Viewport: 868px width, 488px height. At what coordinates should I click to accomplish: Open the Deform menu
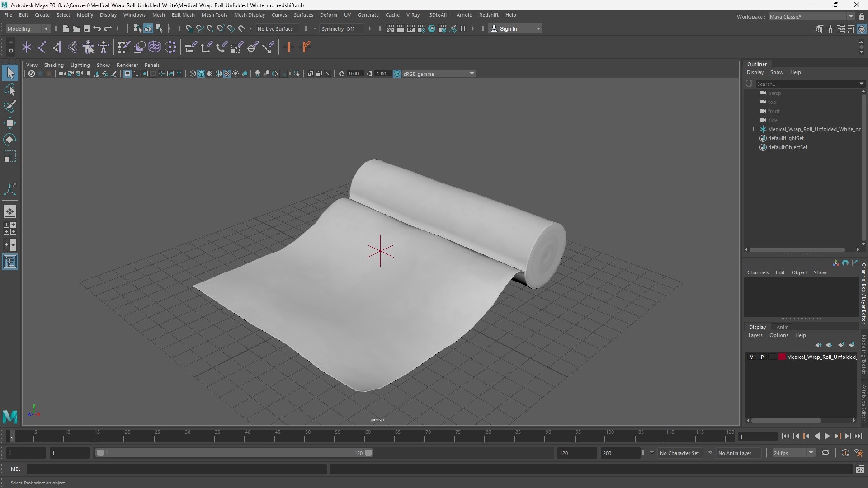329,15
